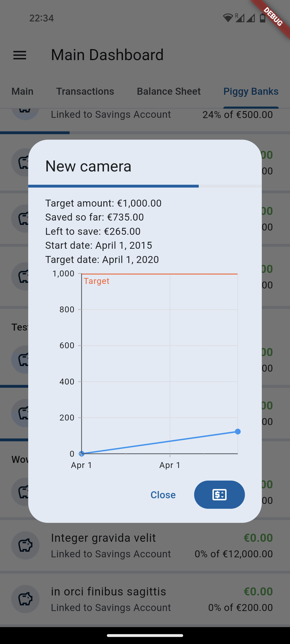This screenshot has height=644, width=290.
Task: Click the orange Target line label
Action: 97,281
